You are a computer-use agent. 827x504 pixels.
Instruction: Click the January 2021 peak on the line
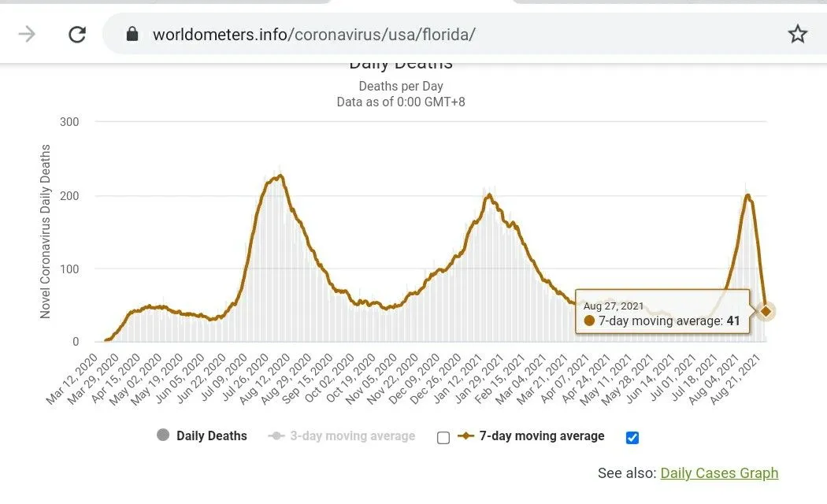click(x=489, y=195)
